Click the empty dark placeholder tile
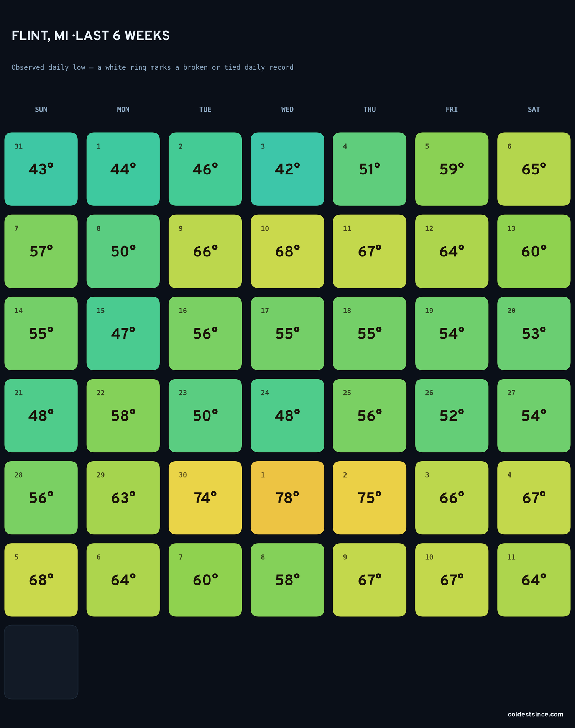The width and height of the screenshot is (575, 728). click(x=41, y=662)
